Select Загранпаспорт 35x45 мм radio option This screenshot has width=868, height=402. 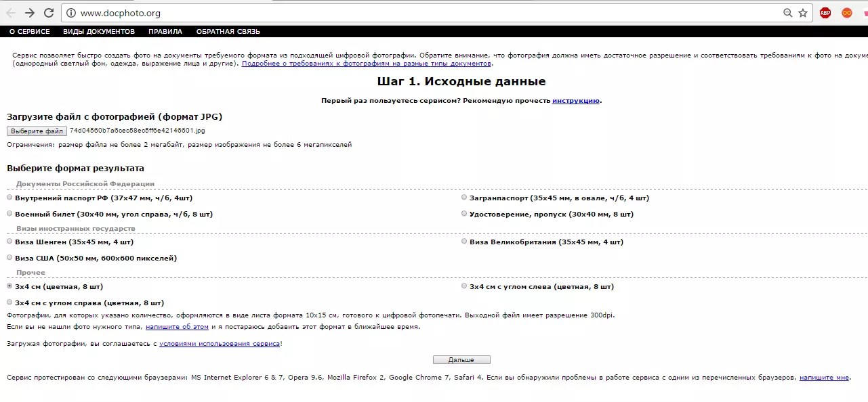click(x=464, y=198)
